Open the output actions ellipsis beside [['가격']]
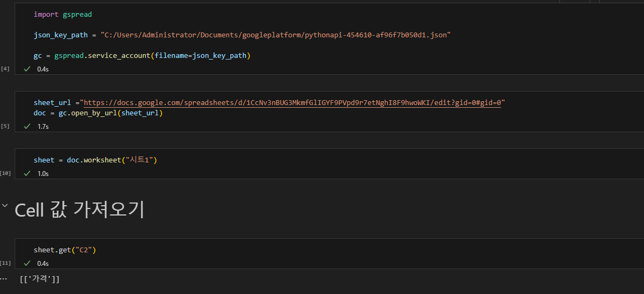This screenshot has width=644, height=294. (3, 279)
